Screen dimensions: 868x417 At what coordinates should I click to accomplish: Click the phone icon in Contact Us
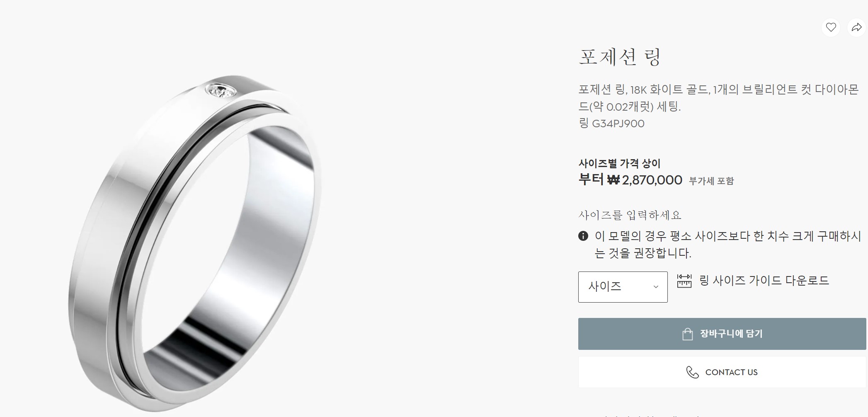692,372
